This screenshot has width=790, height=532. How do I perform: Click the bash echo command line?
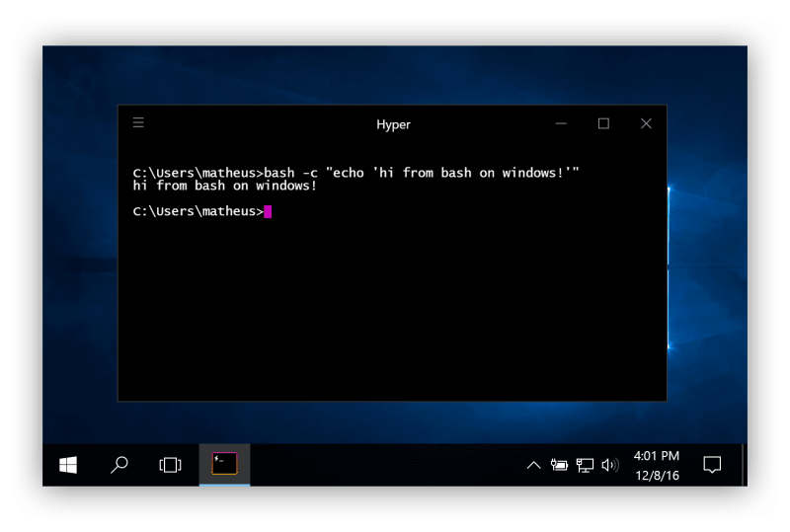355,173
